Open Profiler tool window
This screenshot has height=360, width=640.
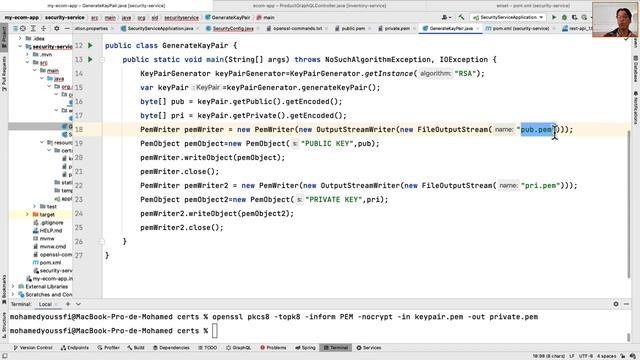pos(109,348)
